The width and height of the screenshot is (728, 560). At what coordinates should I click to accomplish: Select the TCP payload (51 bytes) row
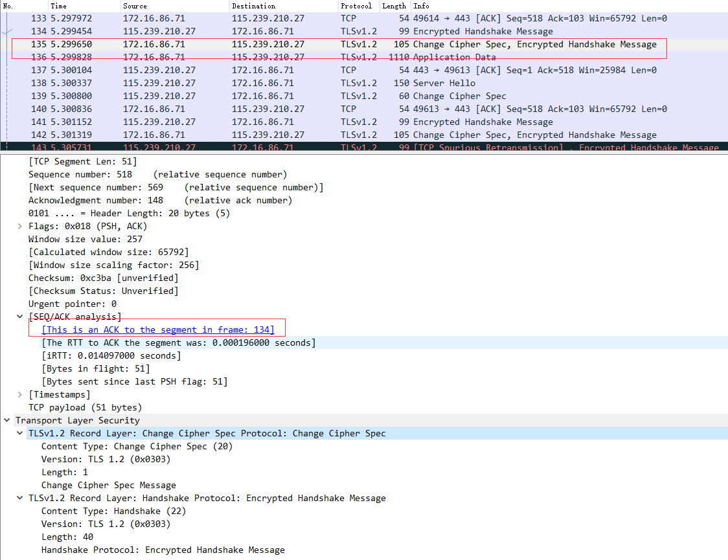tap(85, 407)
